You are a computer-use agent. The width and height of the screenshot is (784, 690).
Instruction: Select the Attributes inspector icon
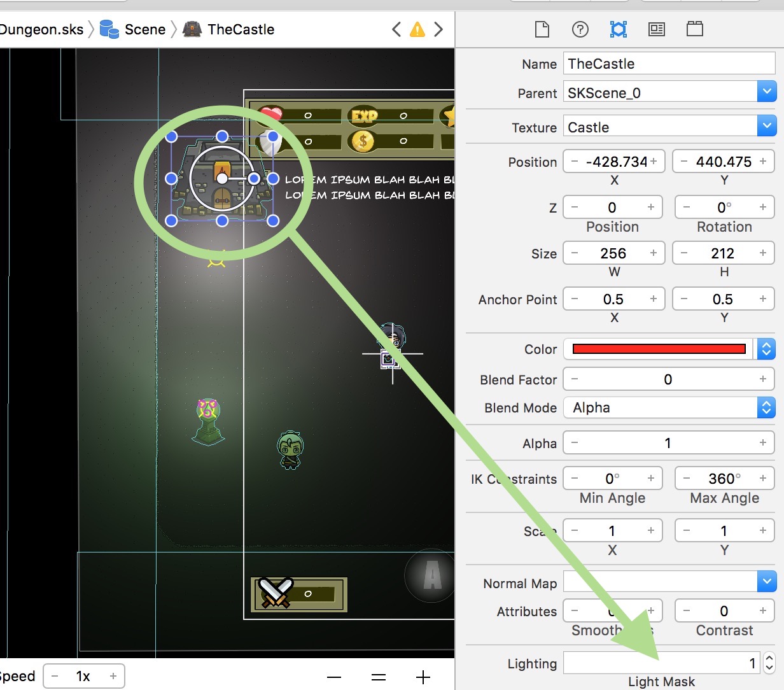pyautogui.click(x=619, y=29)
